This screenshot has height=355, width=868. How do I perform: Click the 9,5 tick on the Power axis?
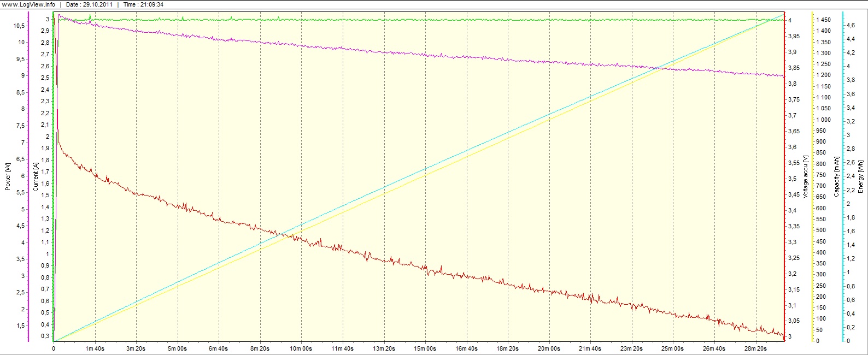pos(20,59)
